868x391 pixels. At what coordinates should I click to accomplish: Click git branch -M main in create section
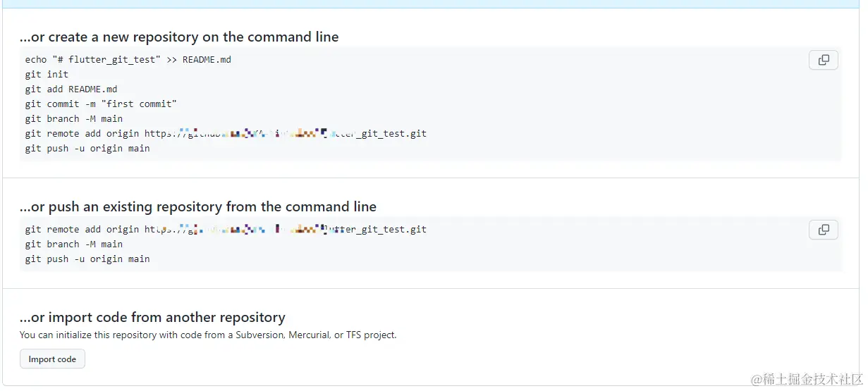74,119
